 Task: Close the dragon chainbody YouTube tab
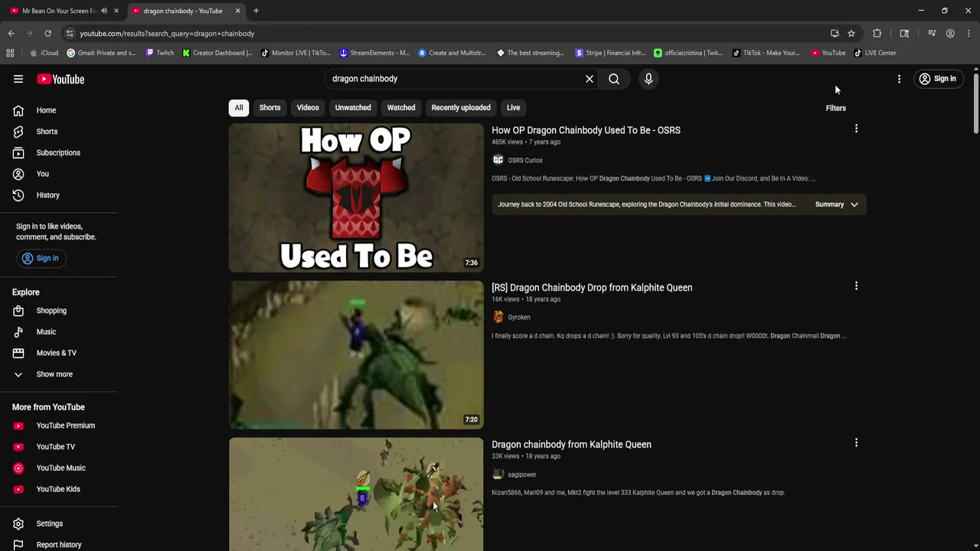237,11
